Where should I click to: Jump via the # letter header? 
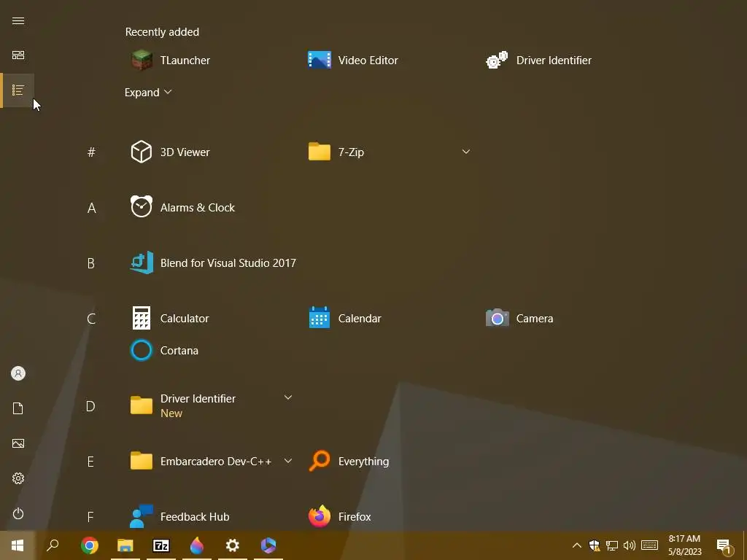tap(91, 152)
